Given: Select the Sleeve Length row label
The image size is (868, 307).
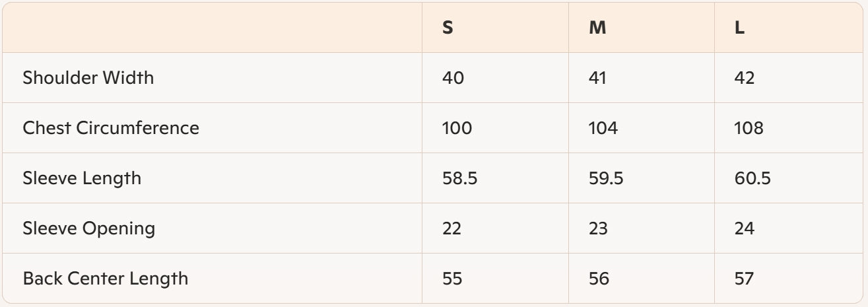Looking at the screenshot, I should (82, 178).
